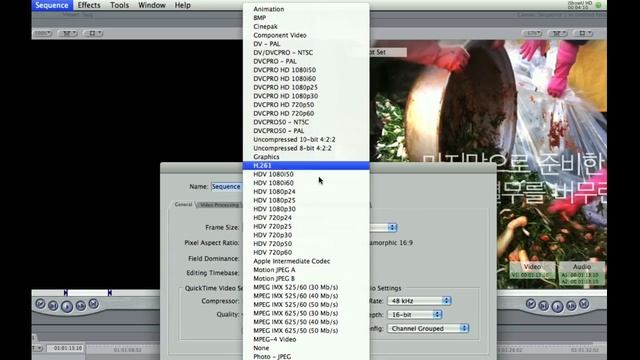Screen dimensions: 640x360
Task: Open right Canvas view mode pop-up
Action: click(583, 33)
